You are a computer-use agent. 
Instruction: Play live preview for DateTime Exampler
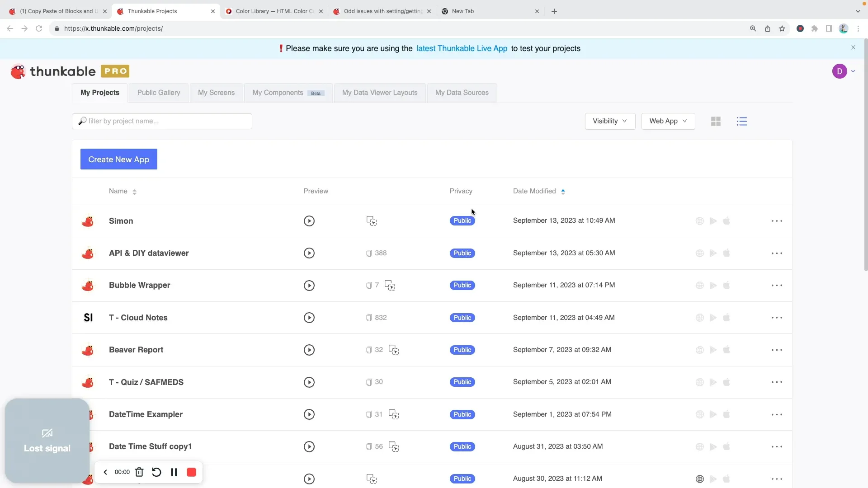point(309,414)
